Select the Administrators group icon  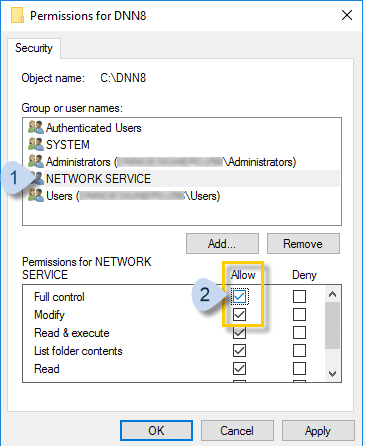point(36,161)
